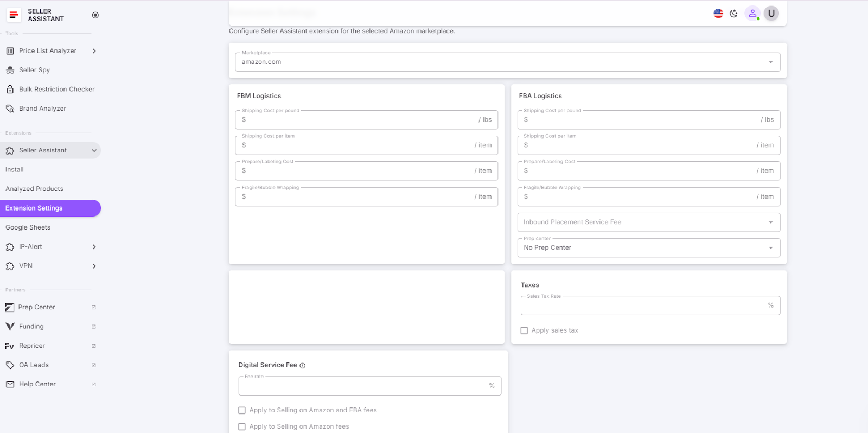868x433 pixels.
Task: Open the Inbound Placement Service Fee dropdown
Action: pos(649,222)
